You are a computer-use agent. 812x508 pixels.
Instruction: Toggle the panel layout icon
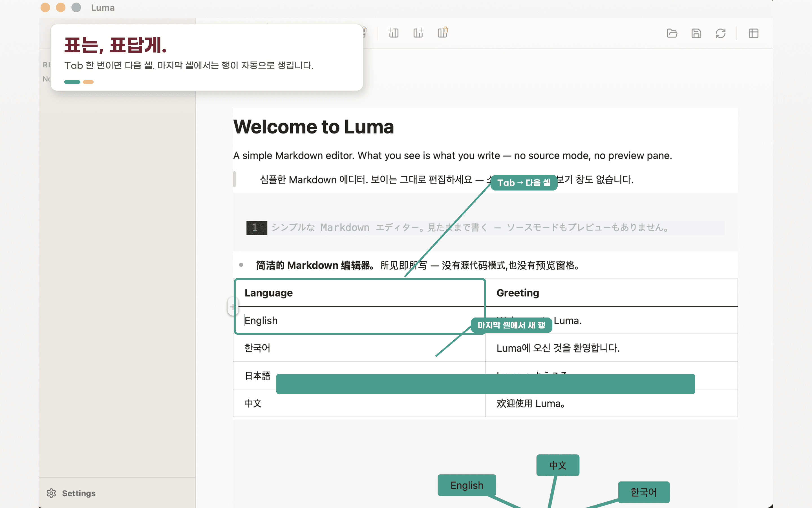754,33
